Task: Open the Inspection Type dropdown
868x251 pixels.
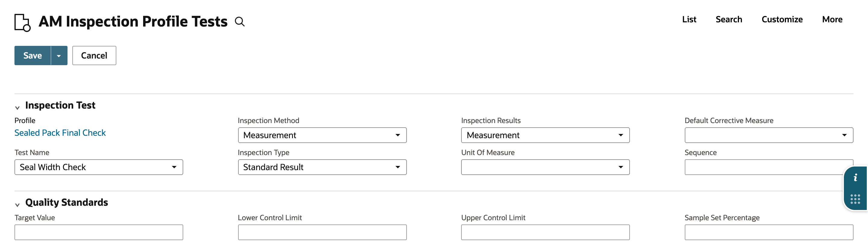Action: [x=322, y=167]
